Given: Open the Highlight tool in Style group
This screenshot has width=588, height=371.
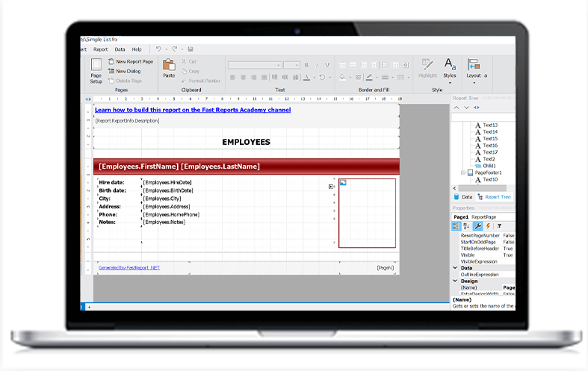Looking at the screenshot, I should point(427,68).
